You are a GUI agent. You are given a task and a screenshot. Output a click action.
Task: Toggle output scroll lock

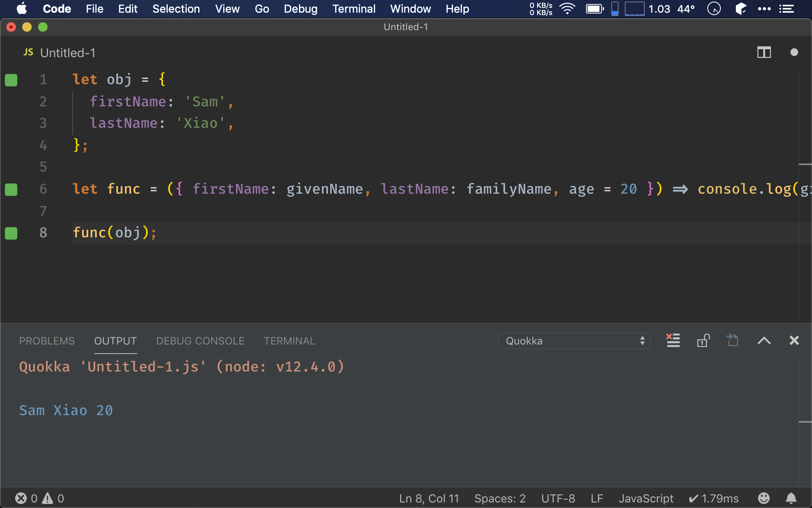703,341
